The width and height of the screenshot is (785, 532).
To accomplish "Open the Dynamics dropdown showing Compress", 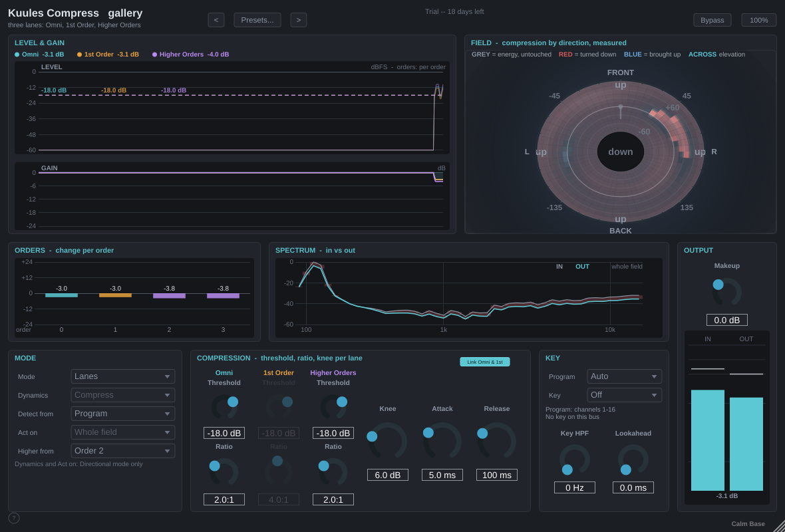I will tap(123, 395).
